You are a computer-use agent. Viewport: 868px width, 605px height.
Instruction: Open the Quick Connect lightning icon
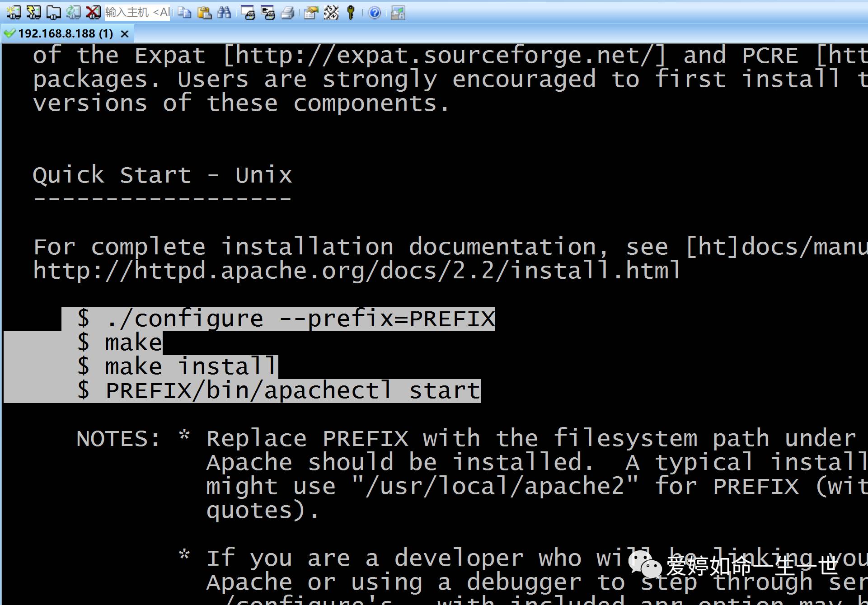(x=33, y=12)
